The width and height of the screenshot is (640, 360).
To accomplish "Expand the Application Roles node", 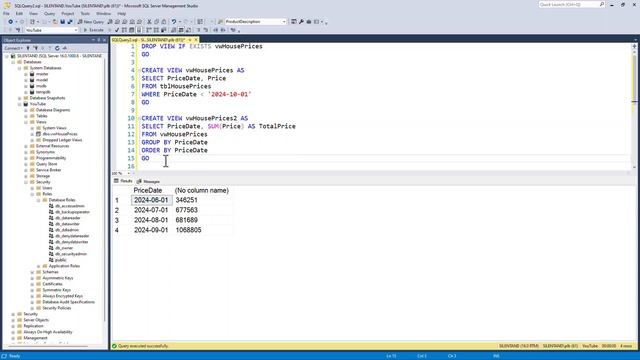I will coord(39,266).
